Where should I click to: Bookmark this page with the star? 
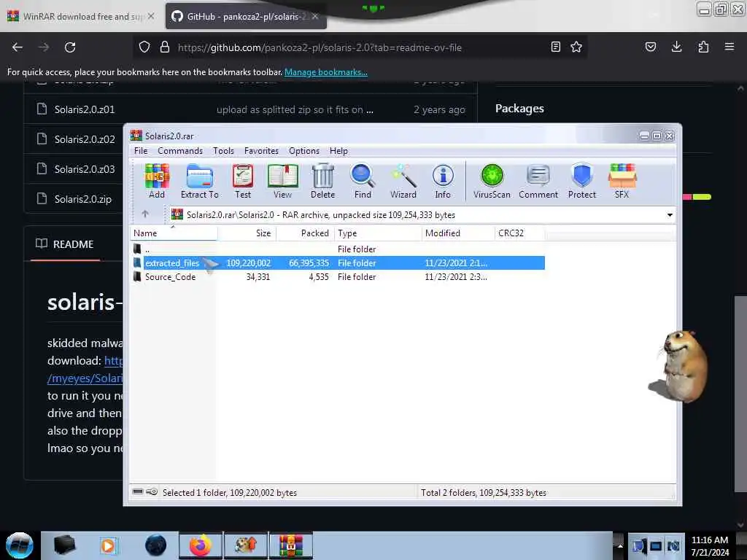pos(576,47)
